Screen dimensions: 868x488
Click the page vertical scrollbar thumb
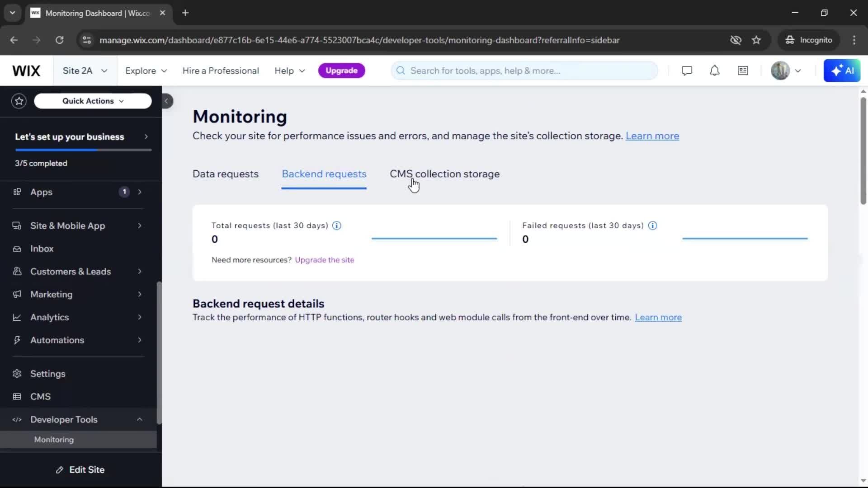pyautogui.click(x=863, y=150)
